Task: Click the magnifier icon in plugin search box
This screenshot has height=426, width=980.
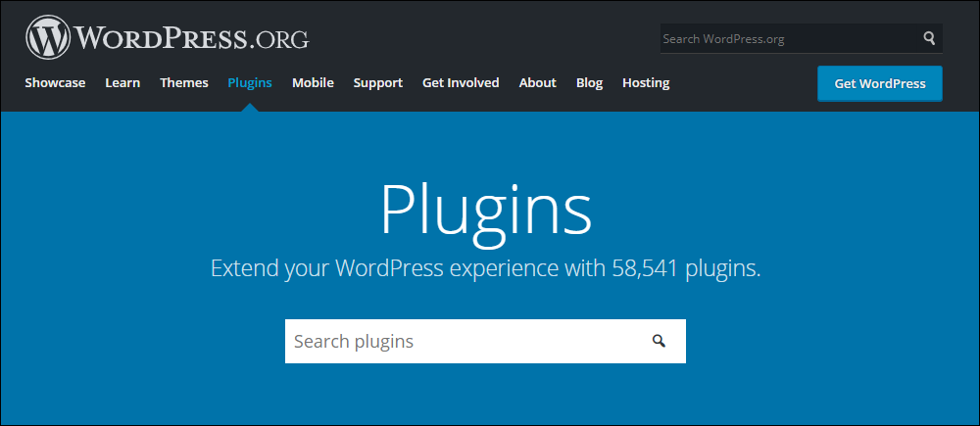Action: 659,341
